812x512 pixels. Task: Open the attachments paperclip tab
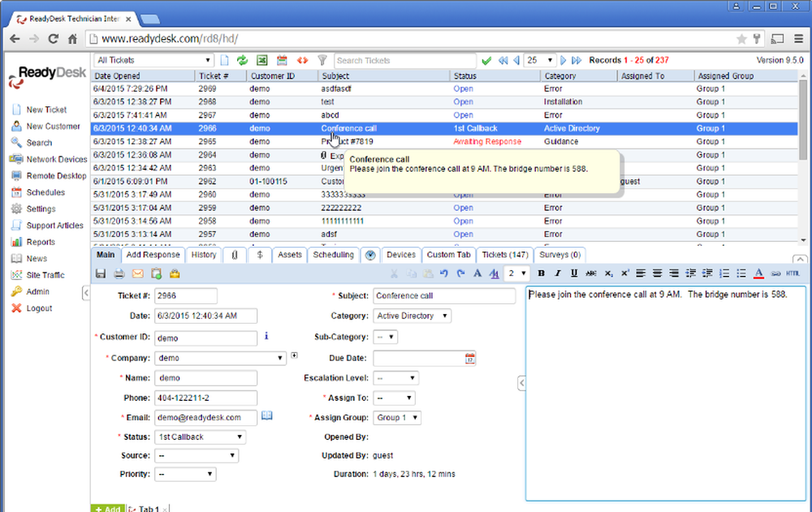[235, 255]
